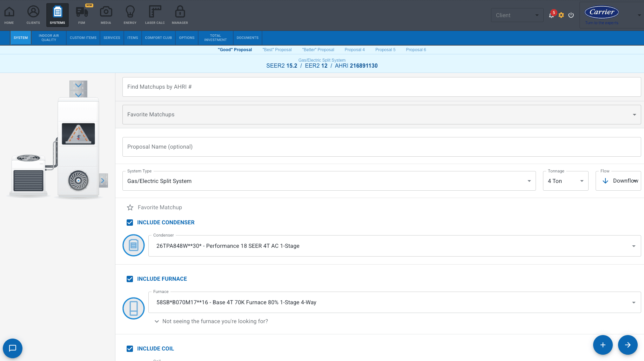Screen dimensions: 644x361
Task: Click the blue plus add button
Action: 603,345
